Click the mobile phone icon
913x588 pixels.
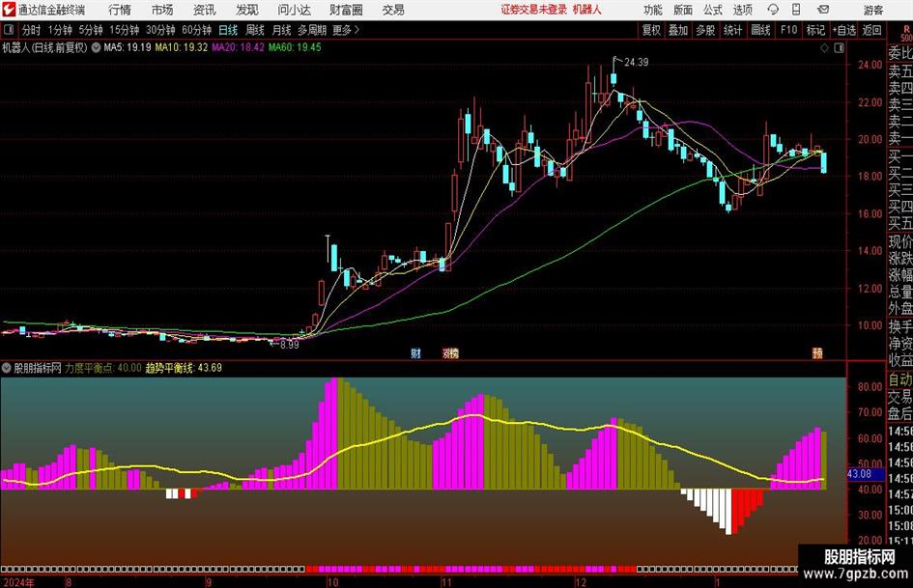tap(796, 10)
